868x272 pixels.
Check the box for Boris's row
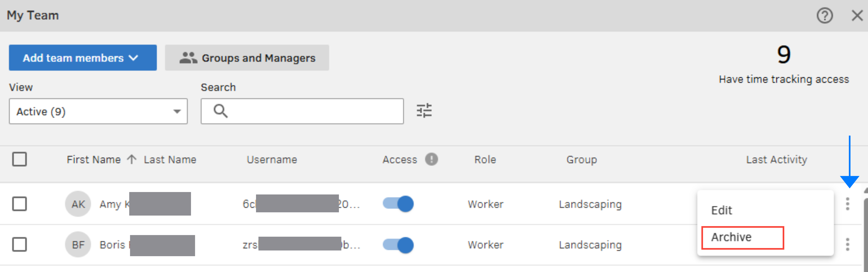click(20, 244)
